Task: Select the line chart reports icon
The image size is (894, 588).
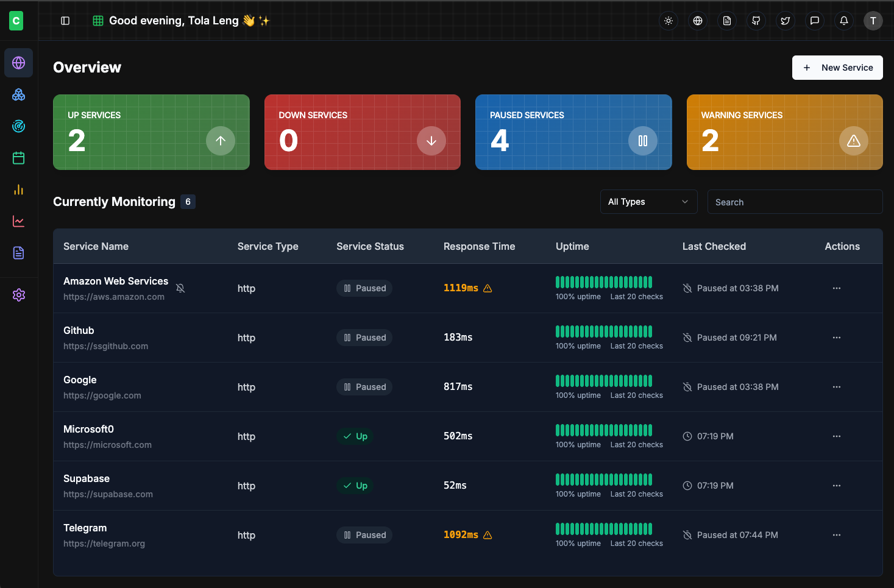Action: pos(18,221)
